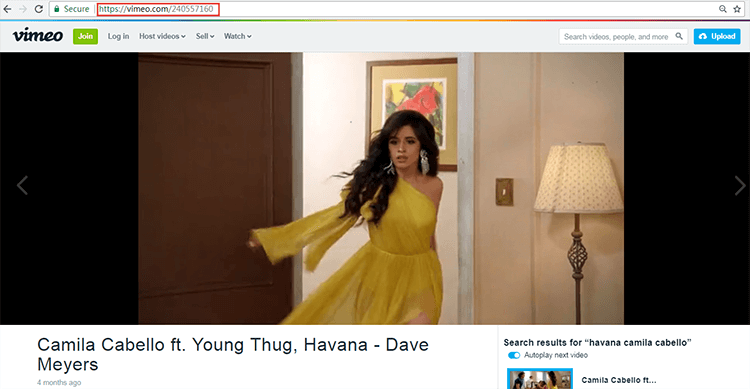Click the green Join button
This screenshot has width=750, height=389.
tap(85, 36)
